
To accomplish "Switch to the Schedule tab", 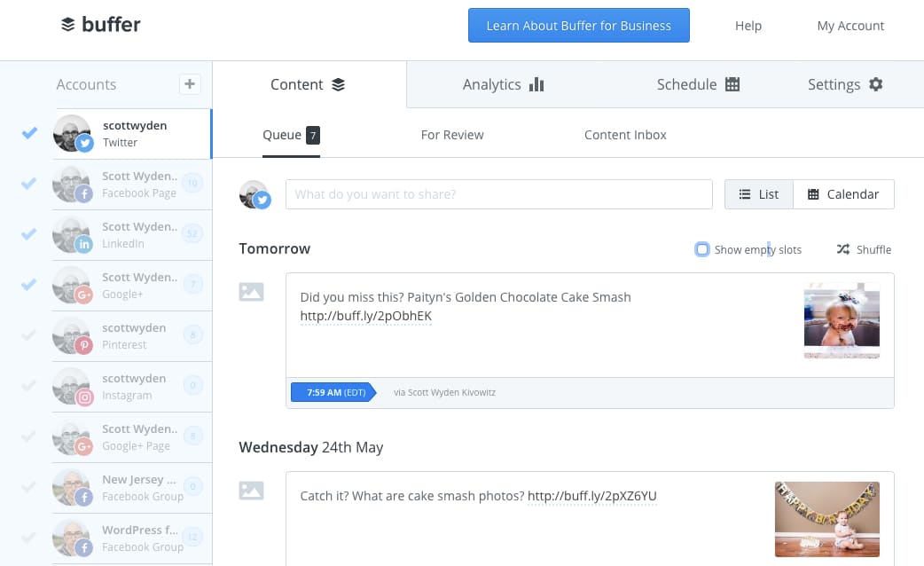I will tap(698, 84).
